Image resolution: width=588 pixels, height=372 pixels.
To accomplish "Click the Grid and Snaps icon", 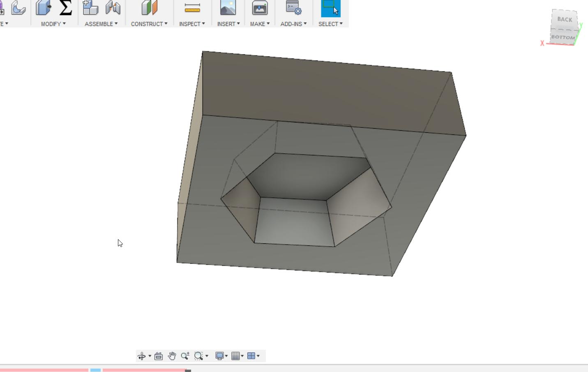I will coord(235,356).
